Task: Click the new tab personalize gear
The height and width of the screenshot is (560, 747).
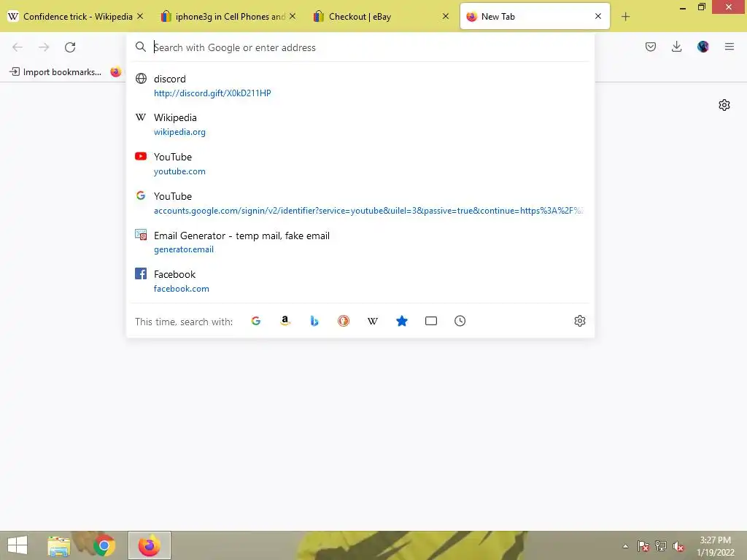Action: [x=724, y=105]
